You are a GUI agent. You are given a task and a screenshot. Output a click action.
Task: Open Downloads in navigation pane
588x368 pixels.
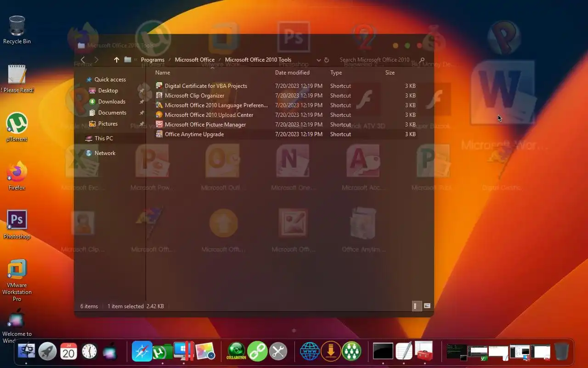[x=107, y=102]
